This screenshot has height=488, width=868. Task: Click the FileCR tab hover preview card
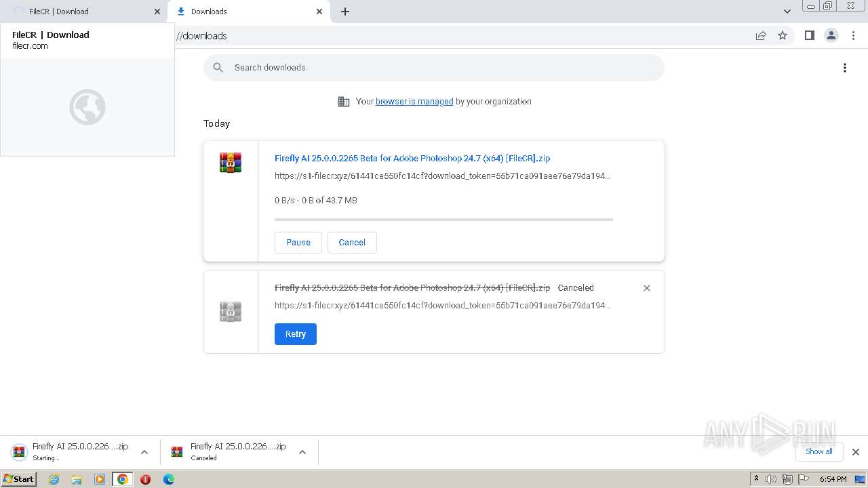tap(87, 89)
